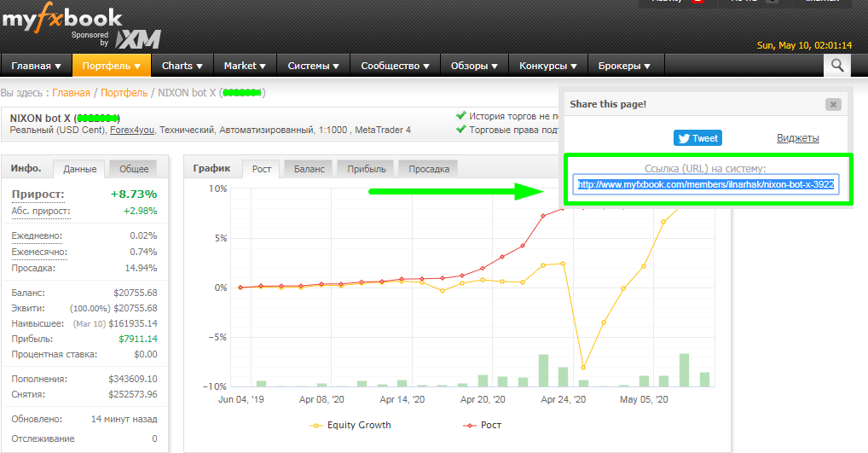Click the +8.73% growth value

point(133,195)
